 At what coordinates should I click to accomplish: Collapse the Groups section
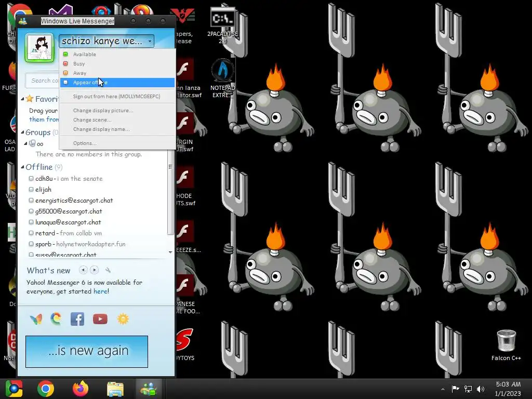click(x=22, y=132)
